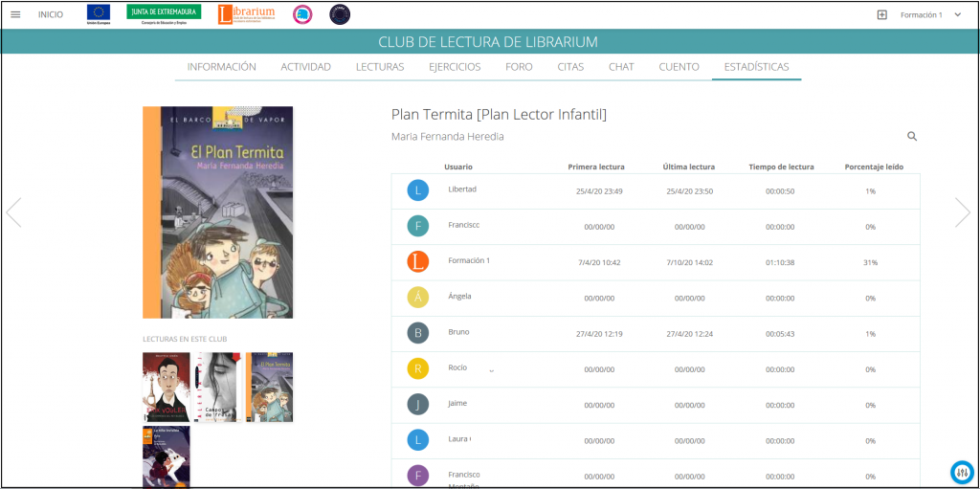The height and width of the screenshot is (489, 980).
Task: Select the CUENTO tab
Action: click(x=679, y=67)
